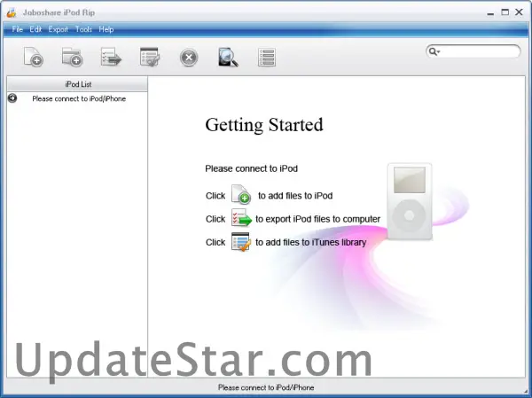Close the Joboshare iPod Rip window
This screenshot has height=398, width=532.
pyautogui.click(x=519, y=12)
